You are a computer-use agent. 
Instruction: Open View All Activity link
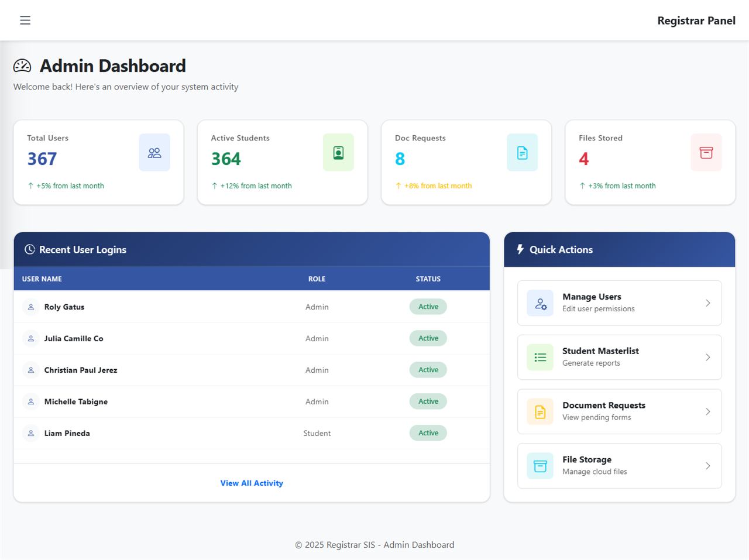click(x=252, y=483)
